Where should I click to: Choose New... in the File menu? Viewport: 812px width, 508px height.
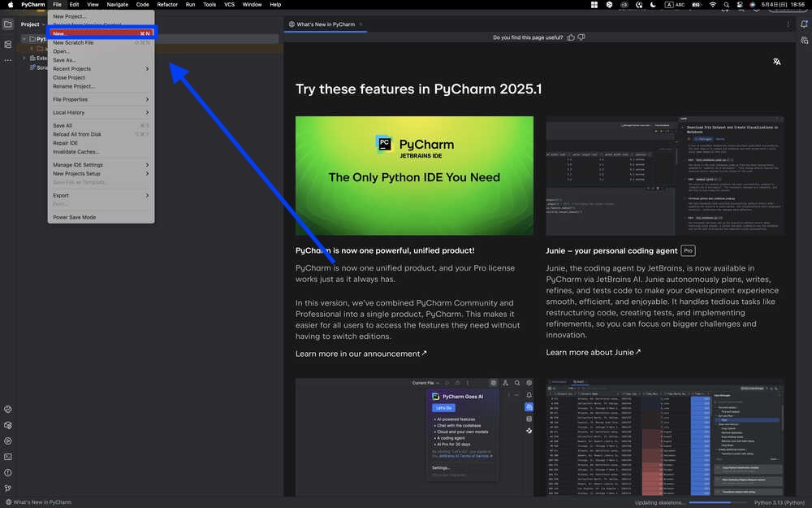click(x=101, y=33)
